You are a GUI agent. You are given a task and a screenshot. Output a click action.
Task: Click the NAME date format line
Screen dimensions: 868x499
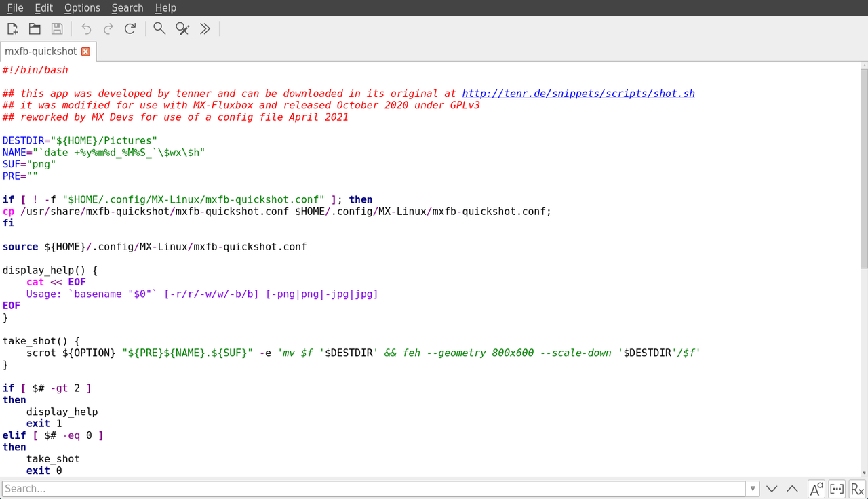pos(103,153)
